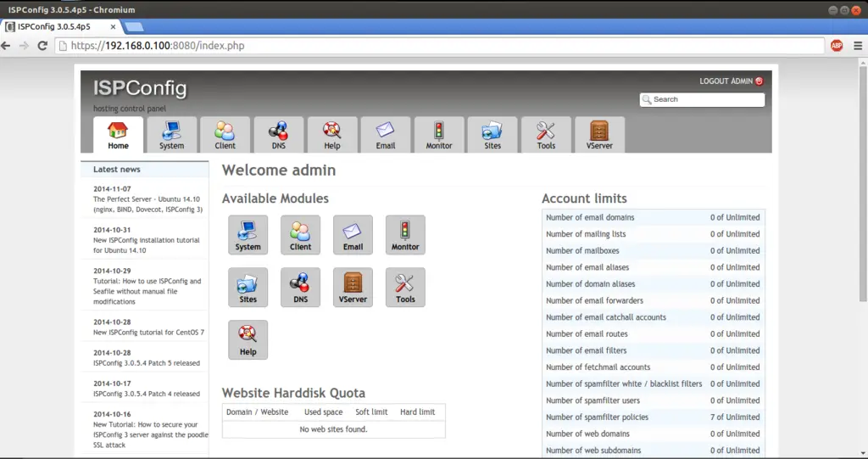Click the Sites module icon under Available Modules
Screen dimensions: 868x459
(248, 287)
